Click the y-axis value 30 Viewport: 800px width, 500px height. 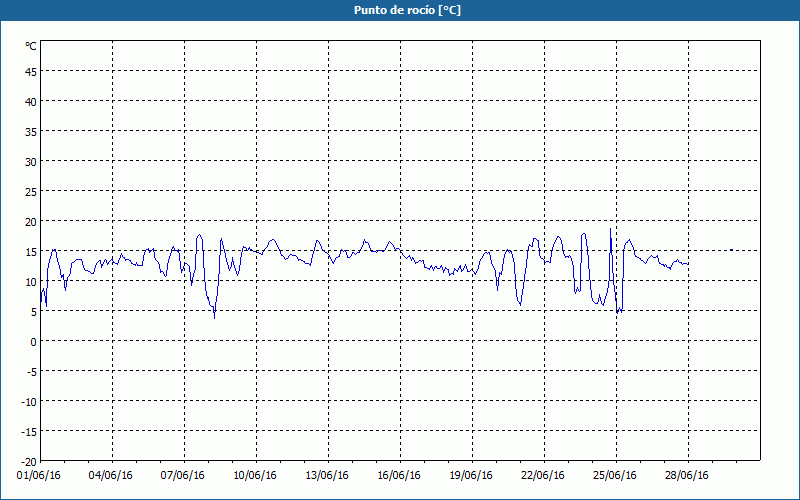(31, 162)
